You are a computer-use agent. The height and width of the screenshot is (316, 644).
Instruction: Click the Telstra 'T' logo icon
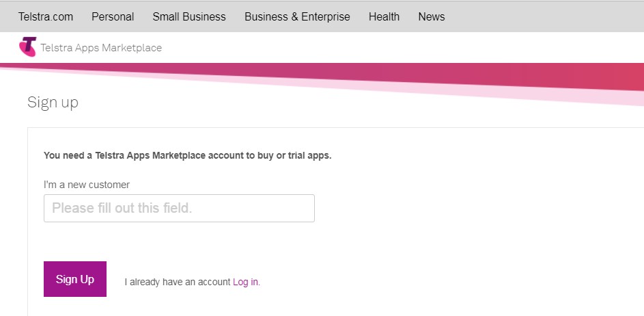(27, 47)
